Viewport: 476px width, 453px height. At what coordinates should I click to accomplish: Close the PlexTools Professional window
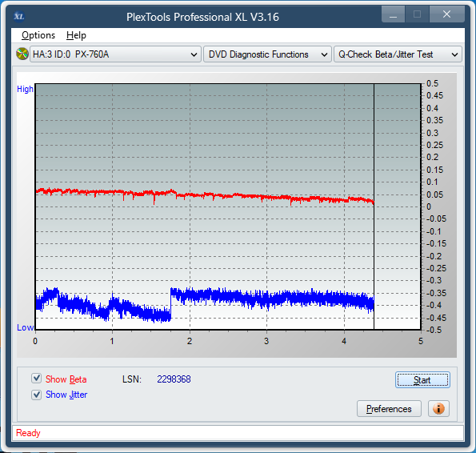pyautogui.click(x=446, y=14)
